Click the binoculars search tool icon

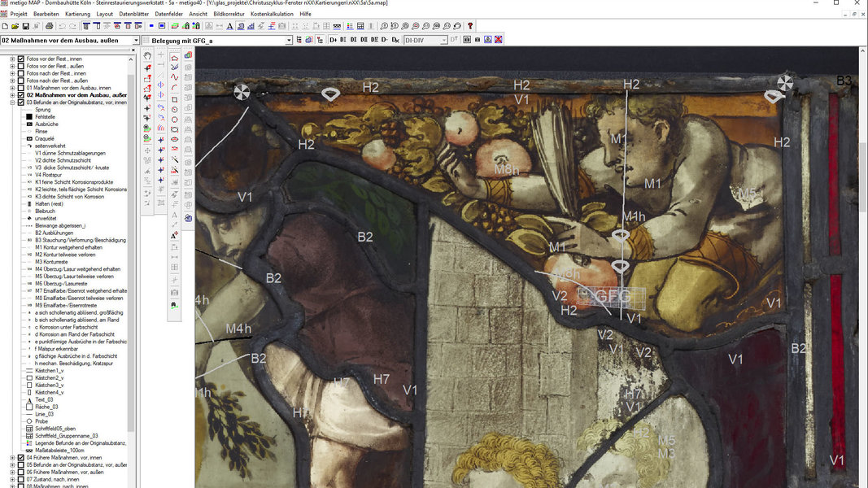coord(174,305)
